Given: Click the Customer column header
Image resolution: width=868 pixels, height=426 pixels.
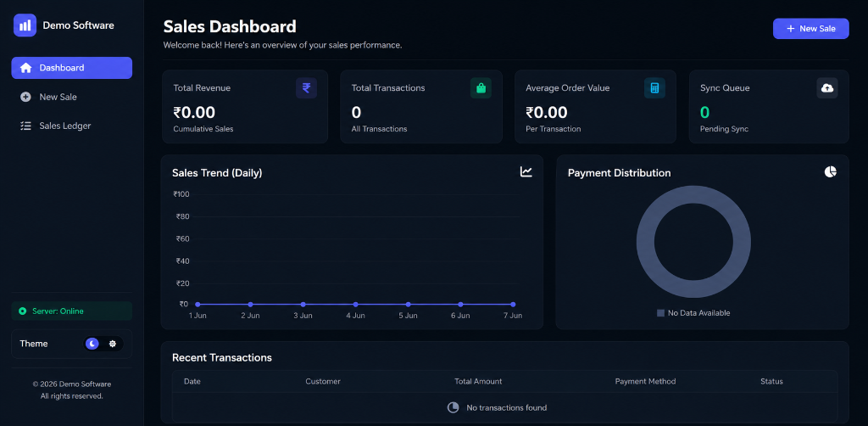Looking at the screenshot, I should [323, 381].
